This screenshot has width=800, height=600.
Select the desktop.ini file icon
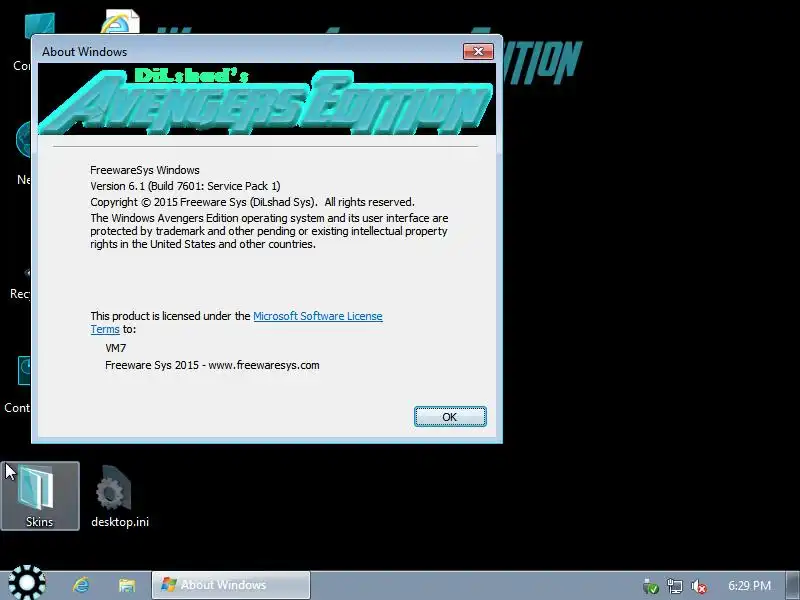(120, 496)
